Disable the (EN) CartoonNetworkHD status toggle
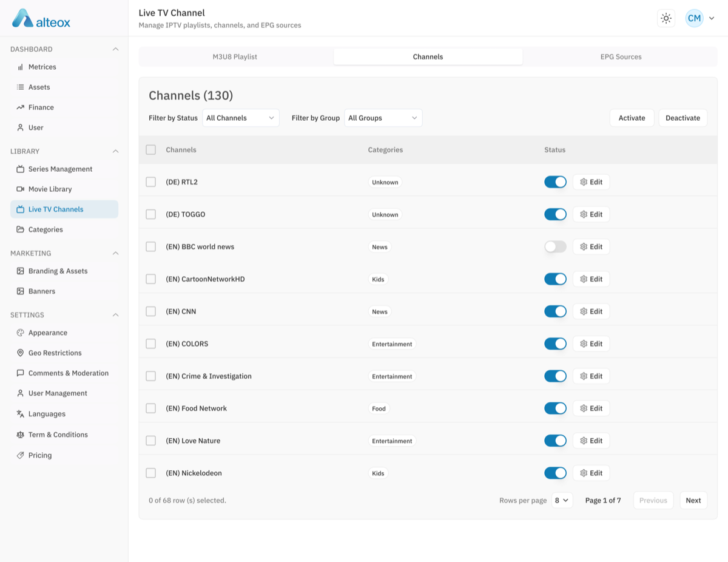Screen dimensions: 728x562 tap(555, 279)
